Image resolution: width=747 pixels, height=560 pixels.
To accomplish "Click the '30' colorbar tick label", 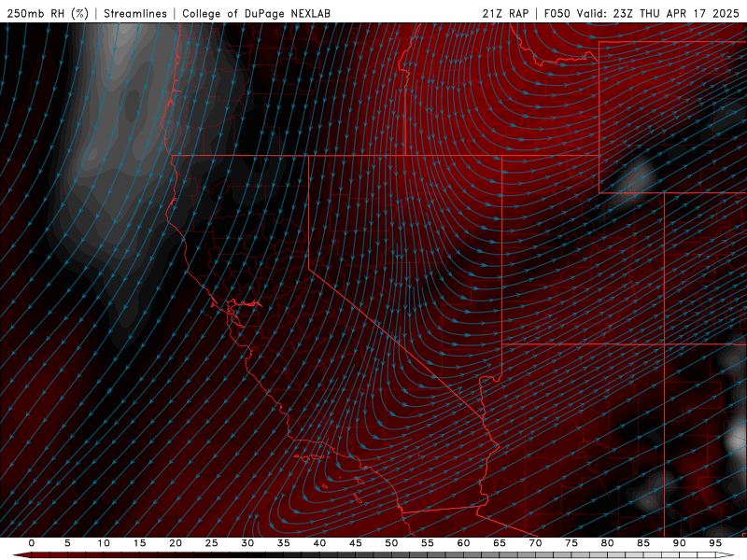I will pyautogui.click(x=247, y=543).
